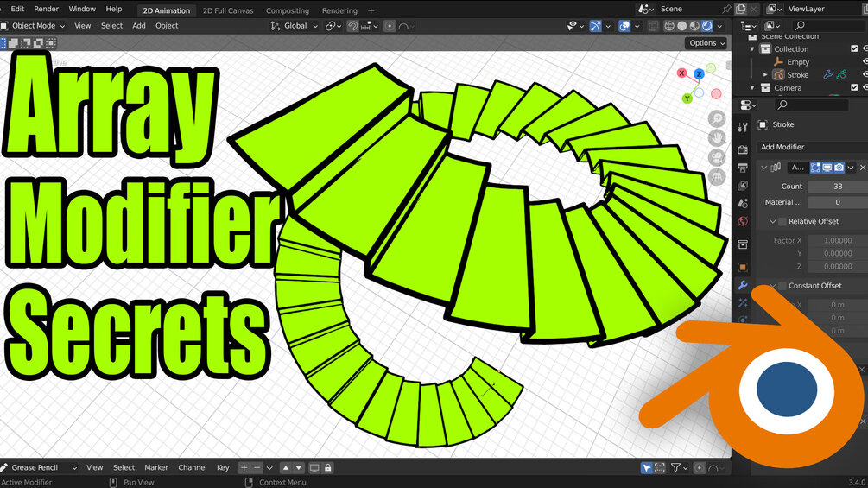Add a new workspace with the plus tab
The width and height of the screenshot is (868, 488).
point(371,10)
